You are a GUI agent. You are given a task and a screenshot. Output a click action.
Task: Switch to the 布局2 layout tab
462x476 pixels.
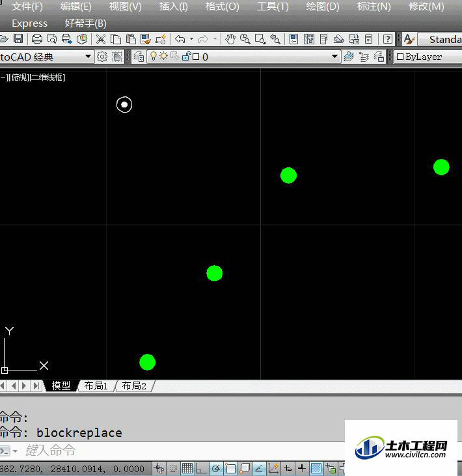[x=134, y=385]
